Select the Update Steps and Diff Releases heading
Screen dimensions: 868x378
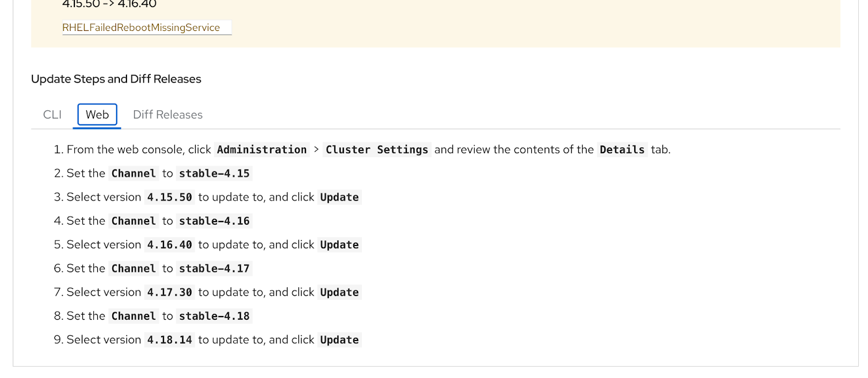click(116, 79)
